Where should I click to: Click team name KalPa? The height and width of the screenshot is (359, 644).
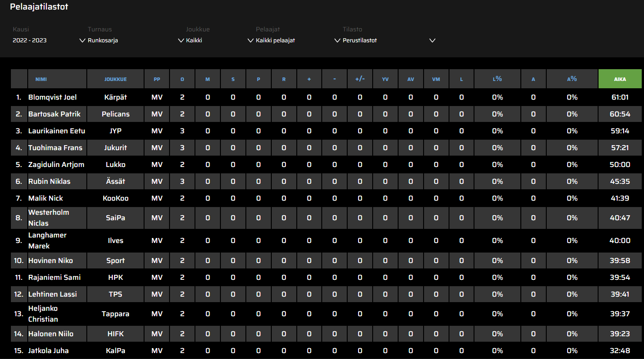tap(115, 351)
